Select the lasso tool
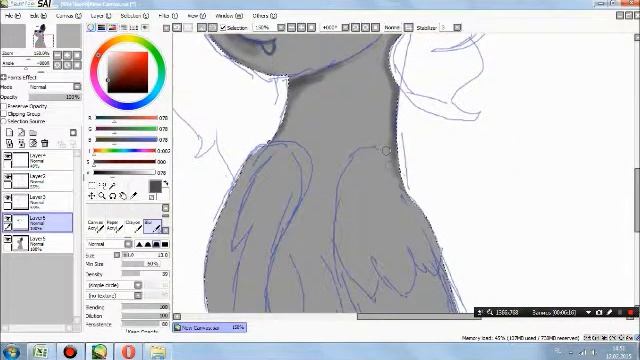The width and height of the screenshot is (640, 360). pos(102,185)
